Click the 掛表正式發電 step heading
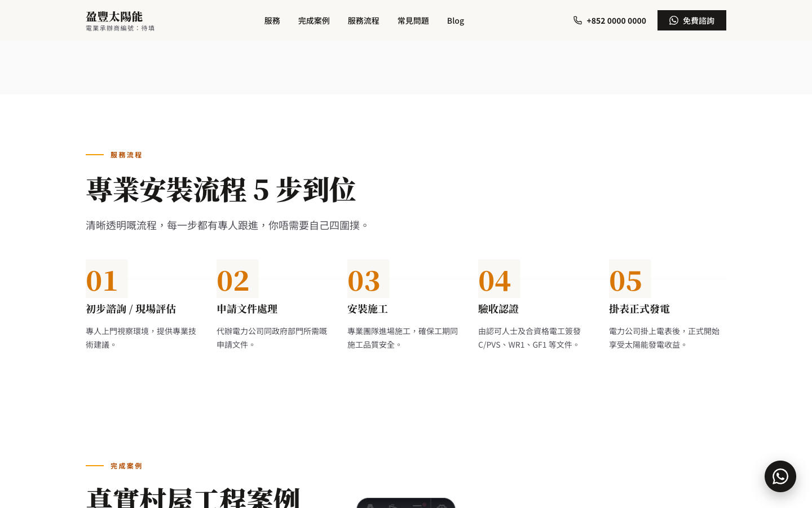The width and height of the screenshot is (812, 508). [x=639, y=309]
